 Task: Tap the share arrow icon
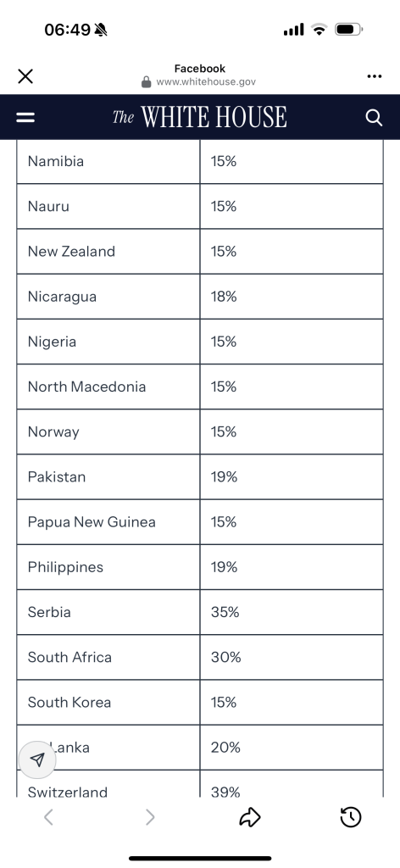coord(250,817)
